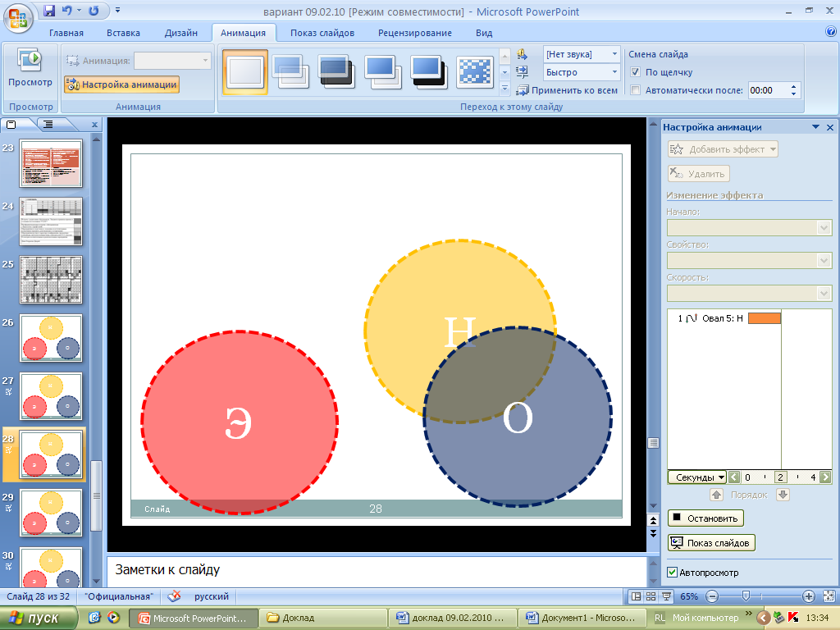Click the Office button logo
This screenshot has width=840, height=630.
click(x=18, y=17)
